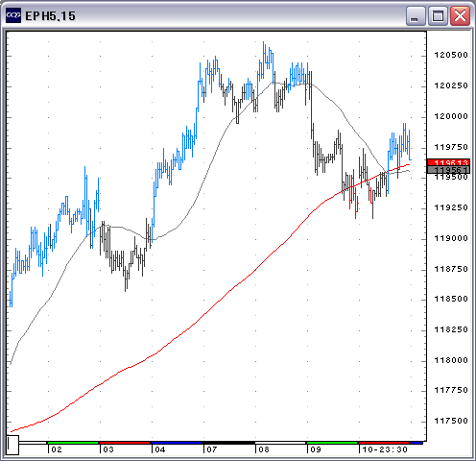This screenshot has height=461, width=476.
Task: Click the 120250 price scale label
Action: (x=451, y=85)
